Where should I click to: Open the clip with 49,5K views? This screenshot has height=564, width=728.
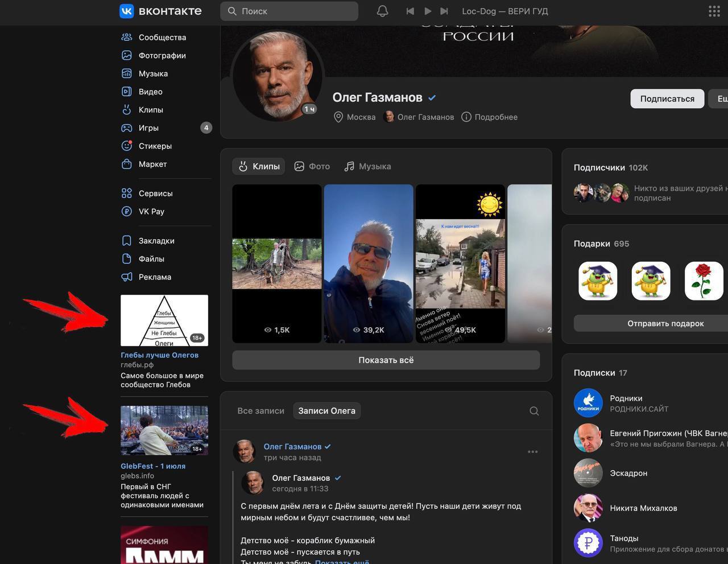pos(460,264)
